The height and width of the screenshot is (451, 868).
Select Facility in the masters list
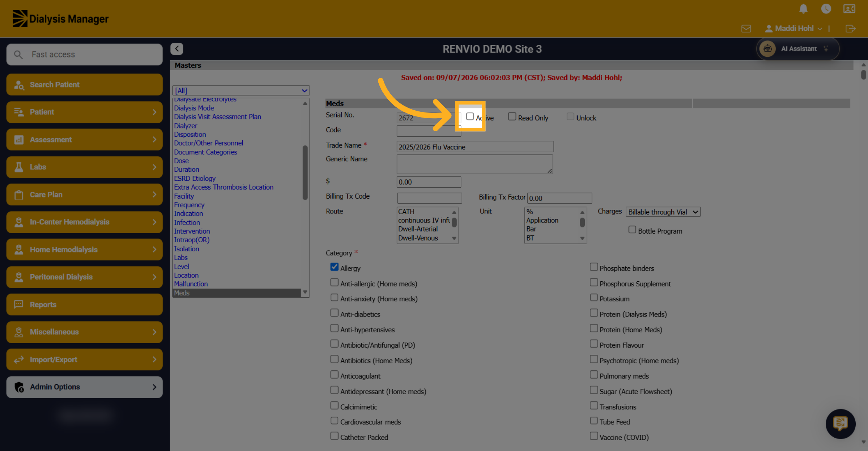pyautogui.click(x=184, y=196)
